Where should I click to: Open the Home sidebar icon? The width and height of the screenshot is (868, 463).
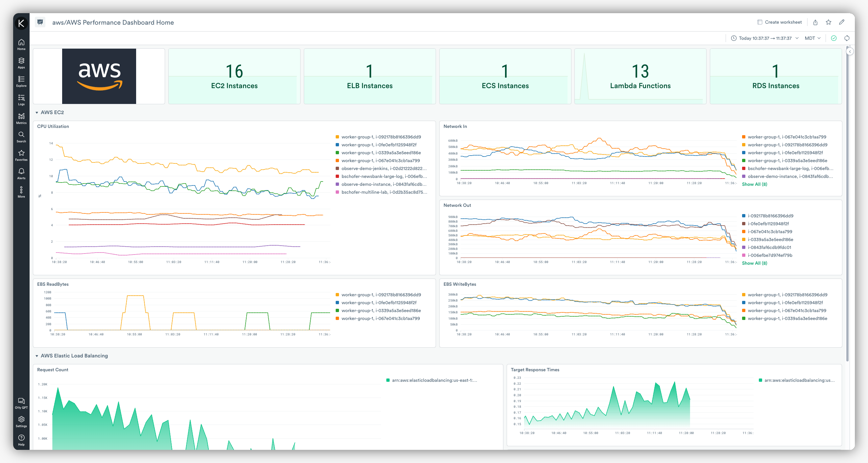(21, 44)
